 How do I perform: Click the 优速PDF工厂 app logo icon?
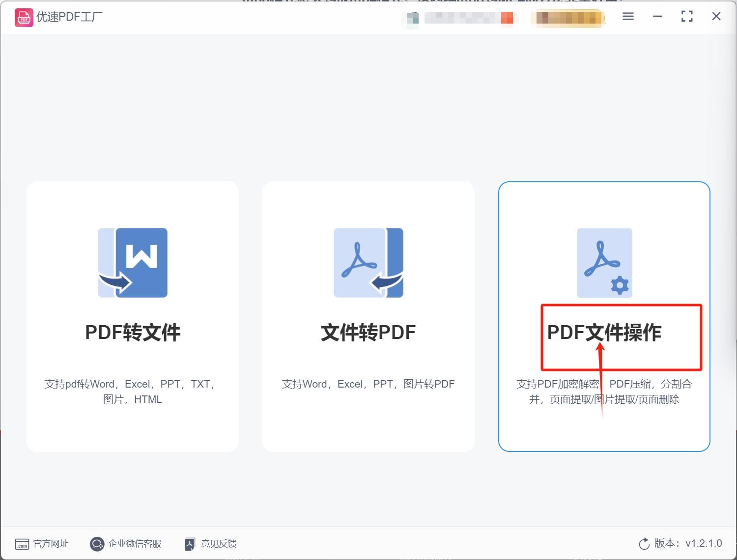coord(24,18)
